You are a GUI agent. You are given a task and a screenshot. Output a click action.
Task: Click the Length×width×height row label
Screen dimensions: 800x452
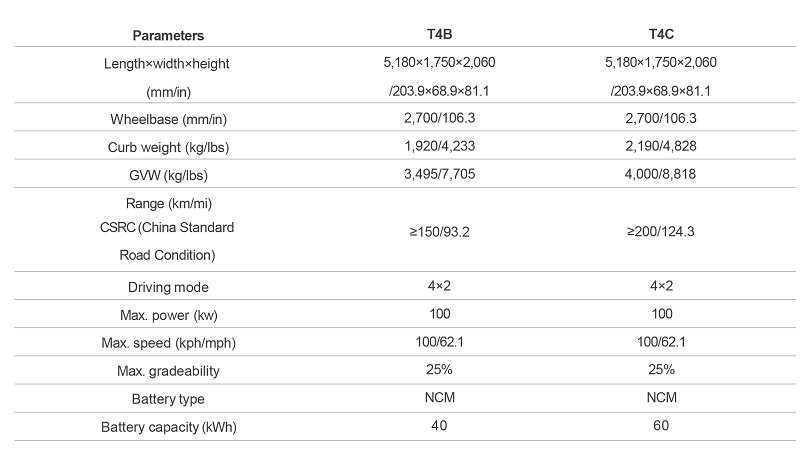click(167, 63)
